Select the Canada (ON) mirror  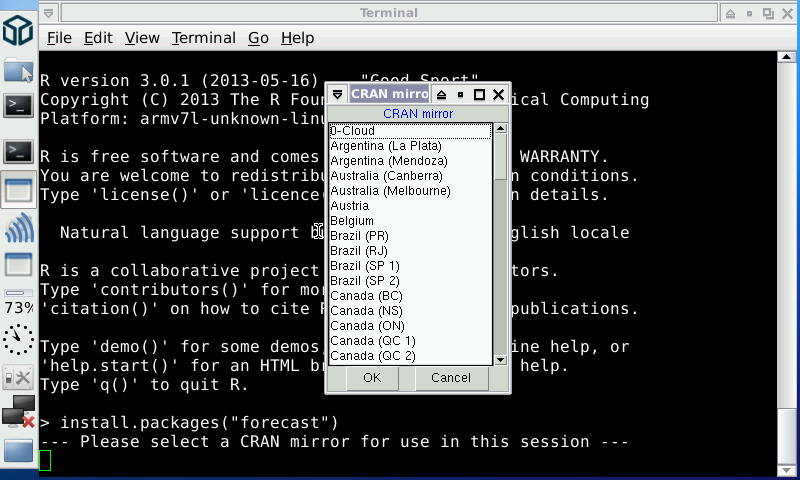point(410,325)
